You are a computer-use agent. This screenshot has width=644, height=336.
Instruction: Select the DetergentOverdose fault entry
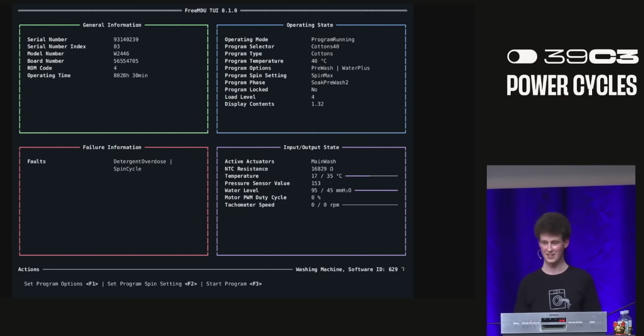coord(140,161)
